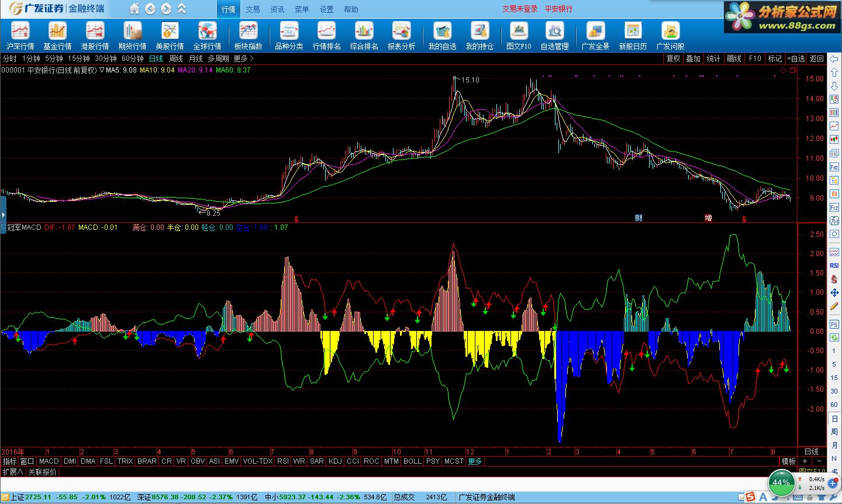
Task: Expand 更多 periods dropdown
Action: (244, 58)
